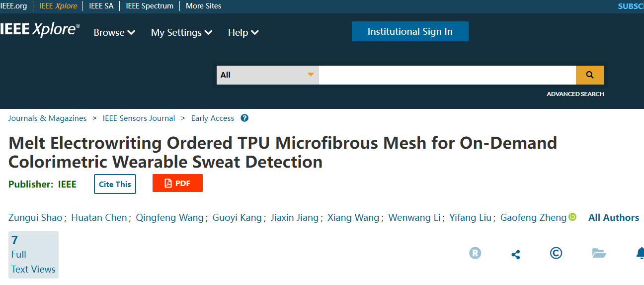The width and height of the screenshot is (644, 285).
Task: Open the IEEE Spectrum site link
Action: [150, 6]
